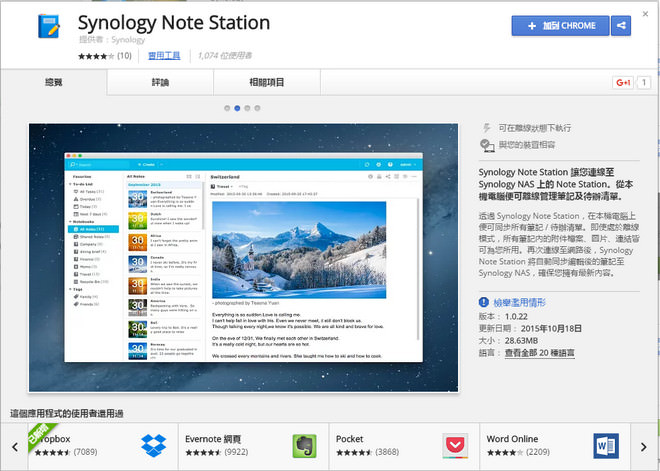The height and width of the screenshot is (471, 660).
Task: Click the Pocket rating (3868)
Action: click(x=367, y=452)
